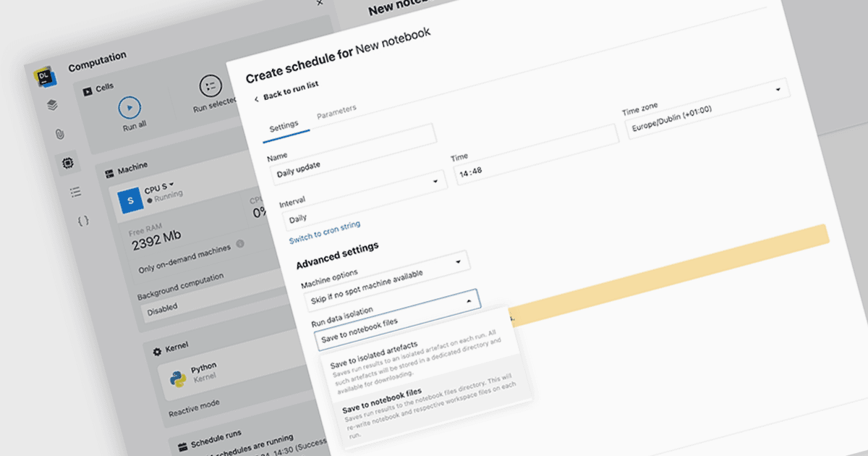The image size is (868, 456).
Task: Open the list outline sidebar icon
Action: point(75,193)
